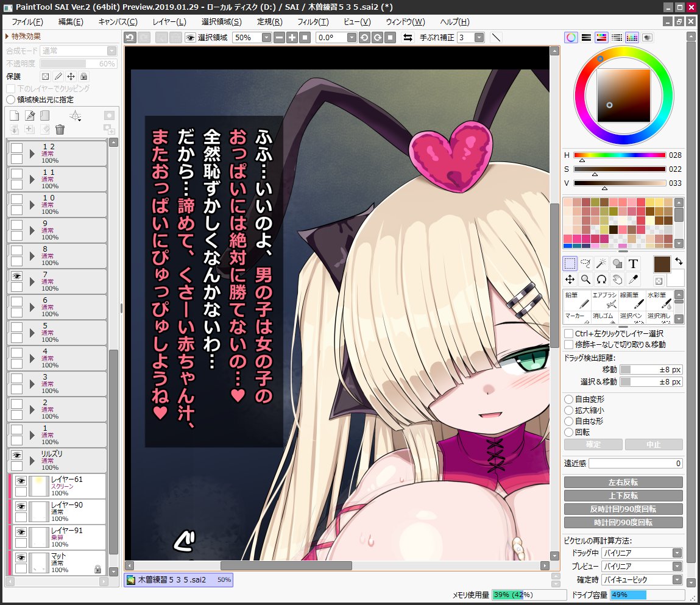This screenshot has height=605, width=700.
Task: Enable 修飾キーなしで切り取り&移動 checkbox
Action: pyautogui.click(x=569, y=345)
